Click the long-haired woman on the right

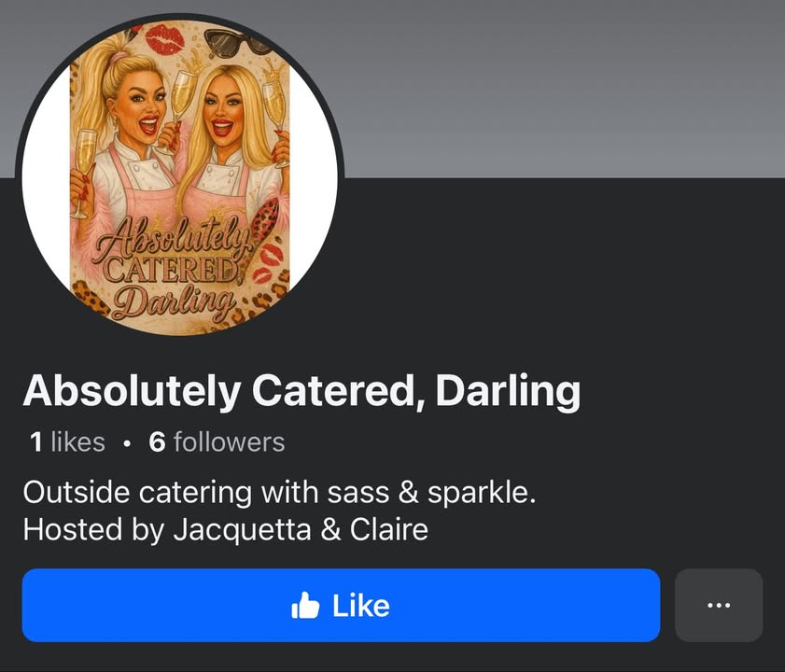coord(232,150)
